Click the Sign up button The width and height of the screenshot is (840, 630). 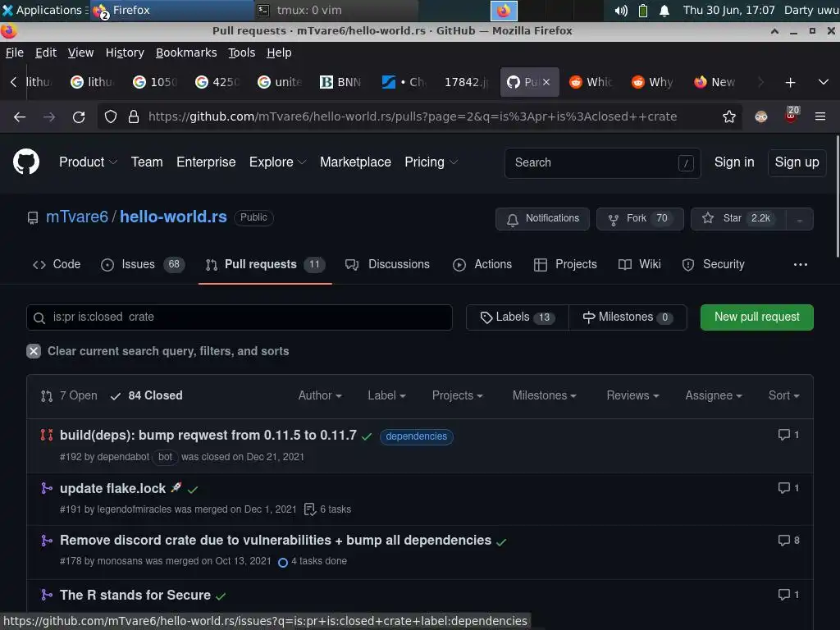[797, 162]
